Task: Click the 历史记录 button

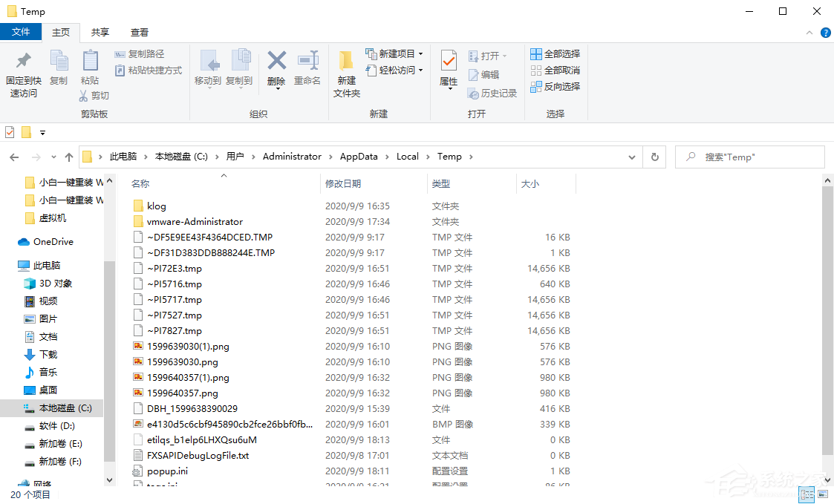Action: tap(492, 91)
